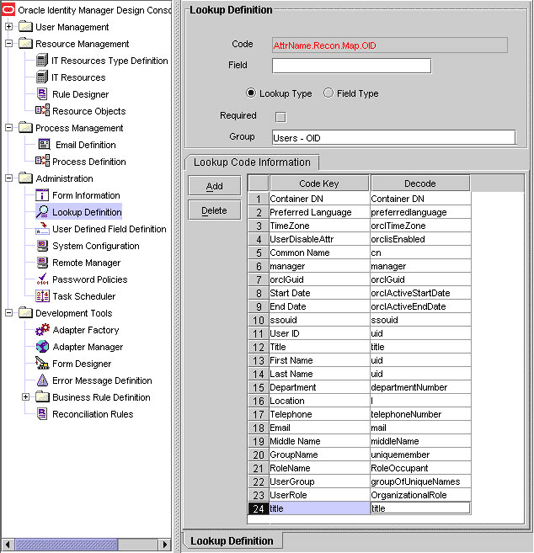Click the orclTimeZone decode cell

click(x=420, y=225)
